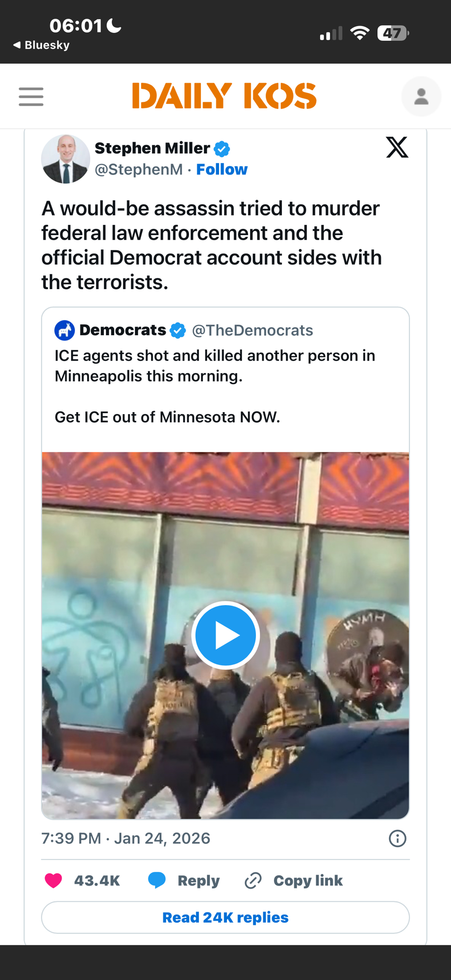This screenshot has width=451, height=980.
Task: Click the 43.4K likes count
Action: coord(97,881)
